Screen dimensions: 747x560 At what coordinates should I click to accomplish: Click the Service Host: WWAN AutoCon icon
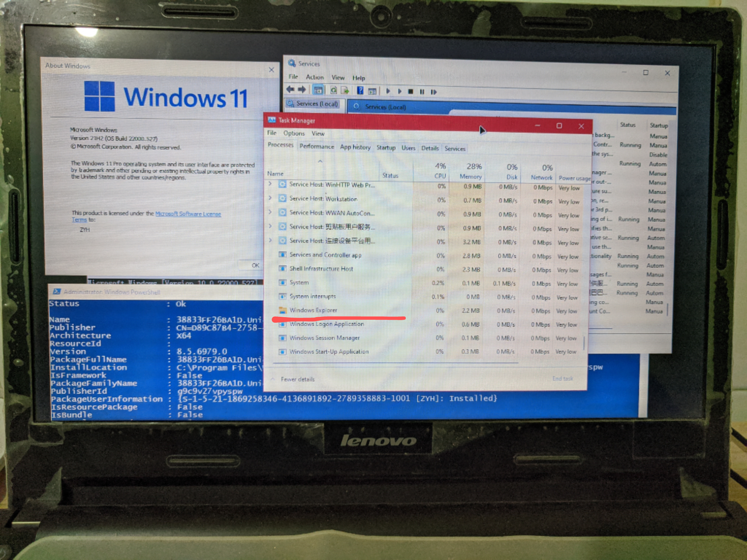[x=282, y=212]
